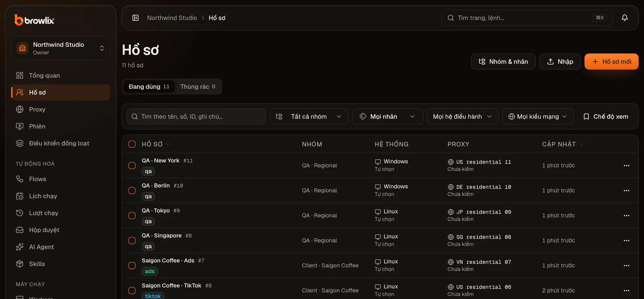Click Hồ sơ mới button

(611, 61)
